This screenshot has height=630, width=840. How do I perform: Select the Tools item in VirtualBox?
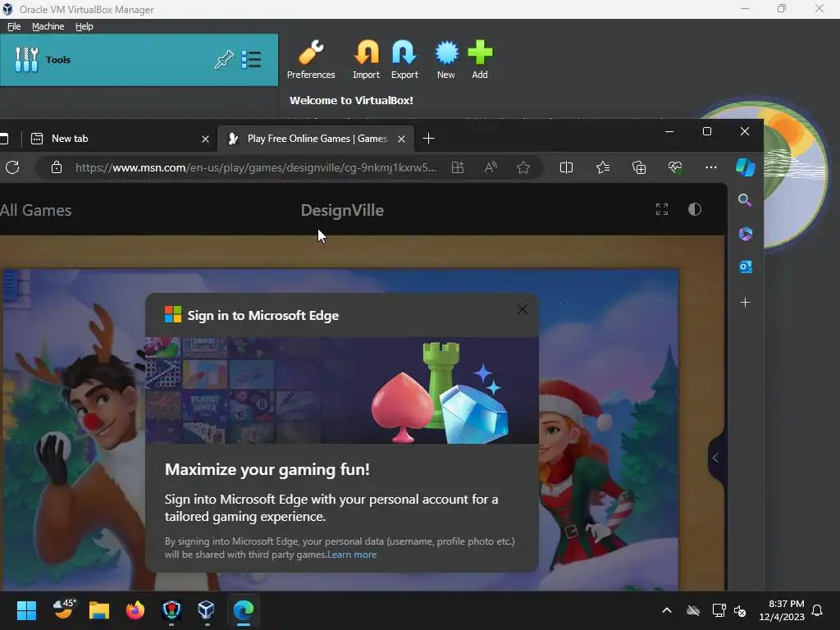(x=139, y=60)
